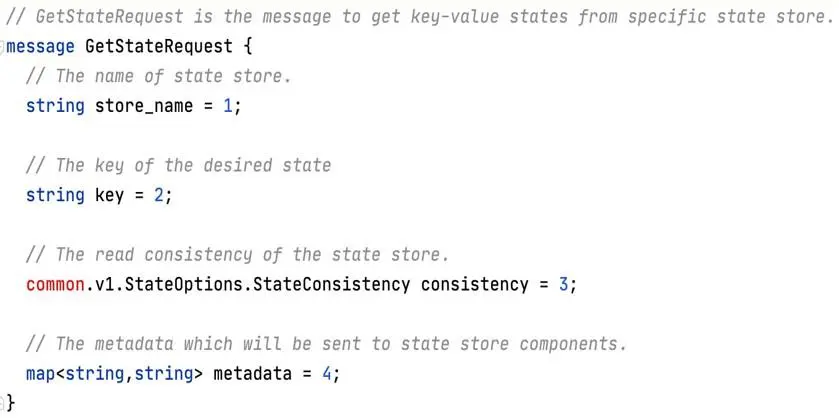
Task: Click the key field identifier
Action: tap(110, 195)
